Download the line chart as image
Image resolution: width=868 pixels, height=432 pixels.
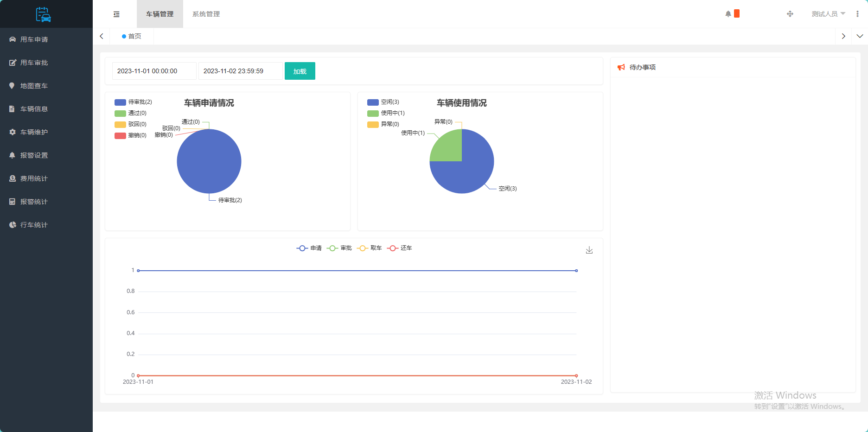click(589, 250)
